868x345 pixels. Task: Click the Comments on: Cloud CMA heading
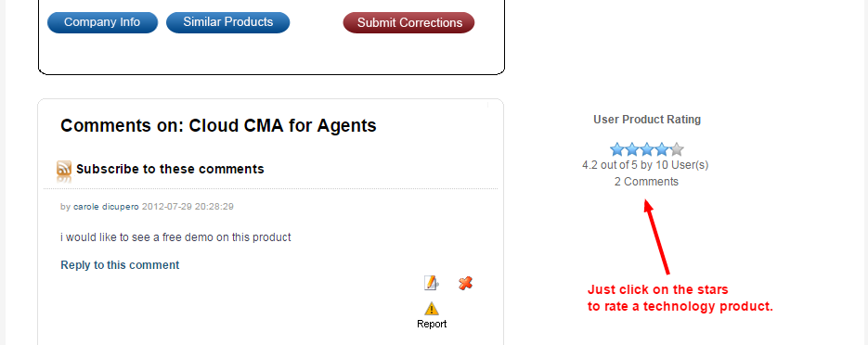tap(218, 125)
